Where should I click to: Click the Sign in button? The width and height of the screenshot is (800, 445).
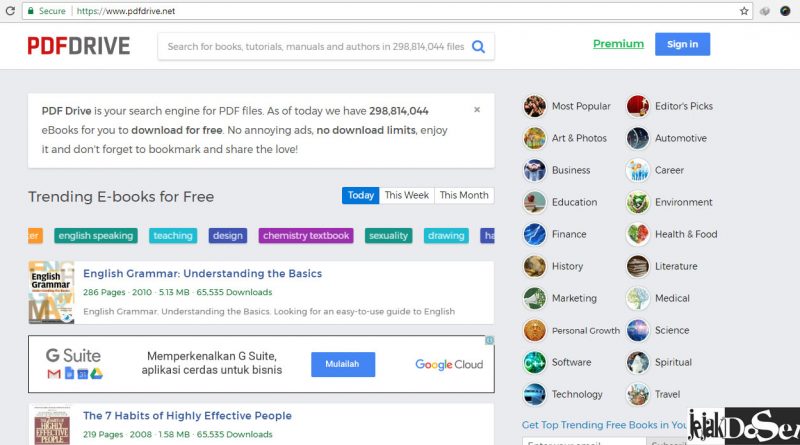tap(682, 44)
